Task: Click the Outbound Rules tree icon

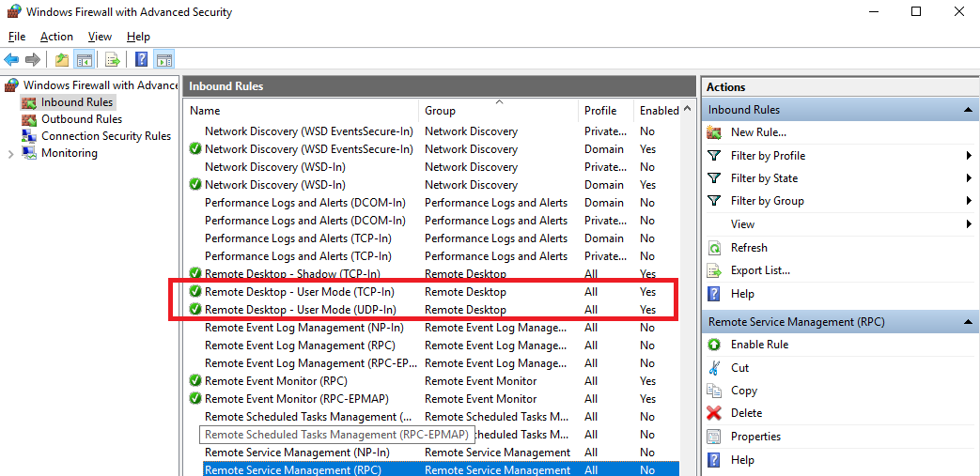Action: tap(29, 119)
